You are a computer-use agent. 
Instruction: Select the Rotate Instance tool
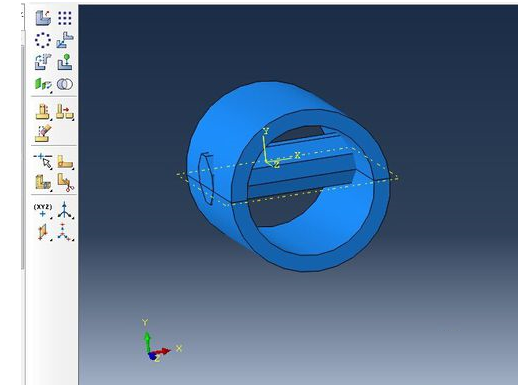coord(43,62)
